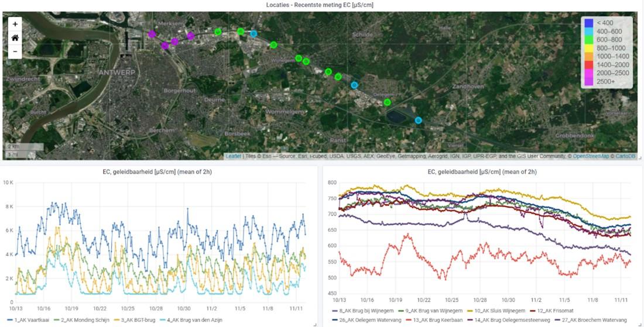Click the '450' y-axis label on right chart

coord(331,293)
